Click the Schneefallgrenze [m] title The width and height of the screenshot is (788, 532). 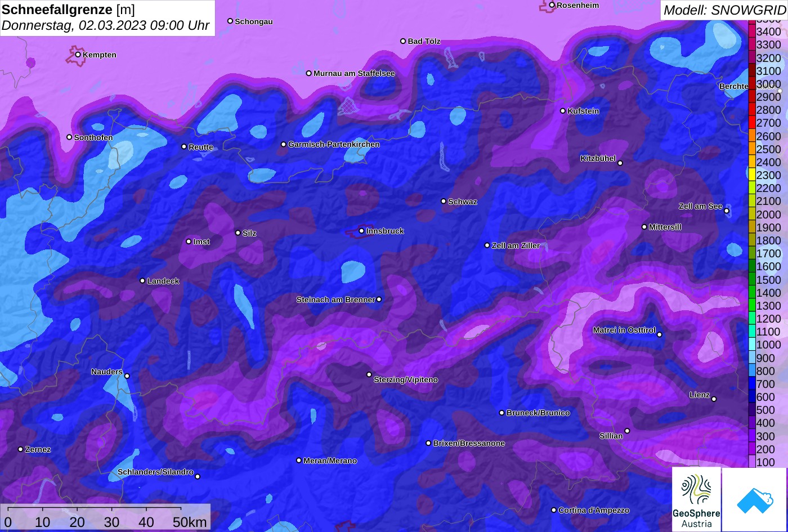tap(68, 9)
